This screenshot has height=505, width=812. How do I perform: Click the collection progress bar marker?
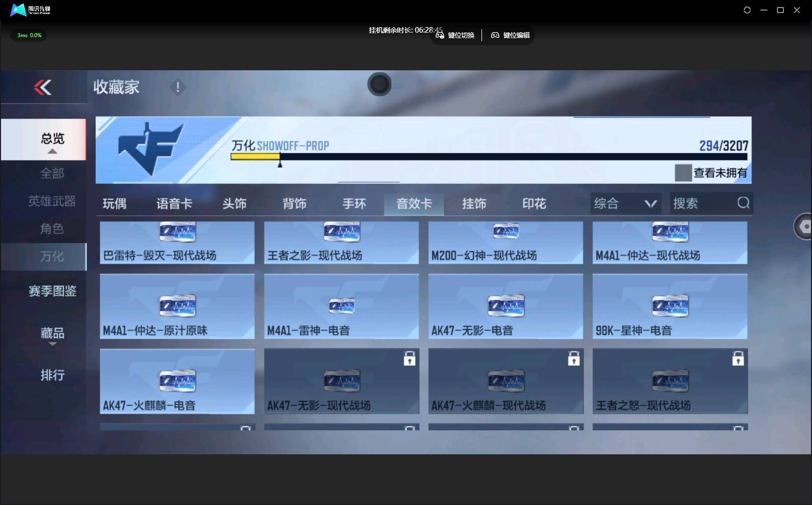coord(280,162)
